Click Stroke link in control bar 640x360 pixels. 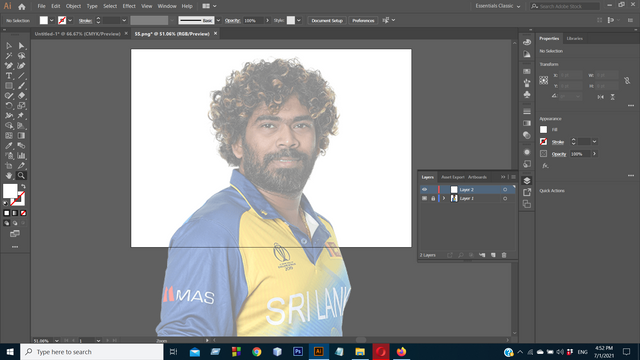tap(85, 20)
